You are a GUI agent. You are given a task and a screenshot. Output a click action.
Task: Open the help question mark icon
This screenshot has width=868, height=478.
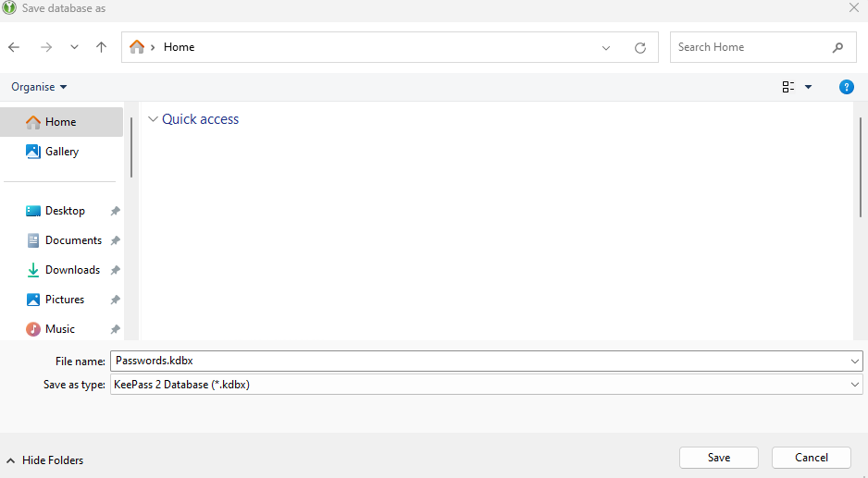846,87
